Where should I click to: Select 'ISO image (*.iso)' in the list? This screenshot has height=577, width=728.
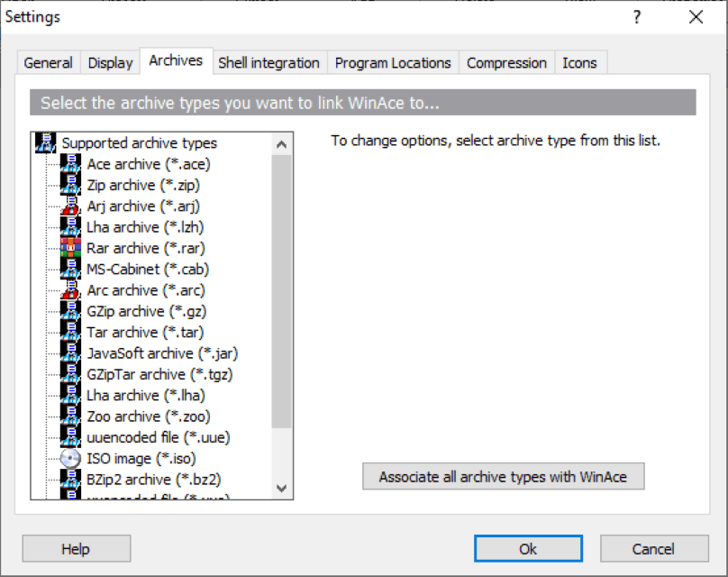(141, 459)
